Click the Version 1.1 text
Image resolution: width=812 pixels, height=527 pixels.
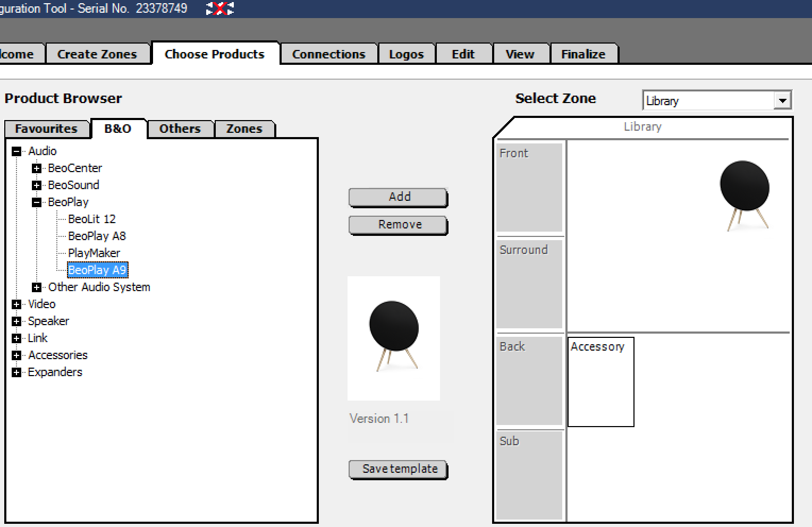pyautogui.click(x=379, y=419)
